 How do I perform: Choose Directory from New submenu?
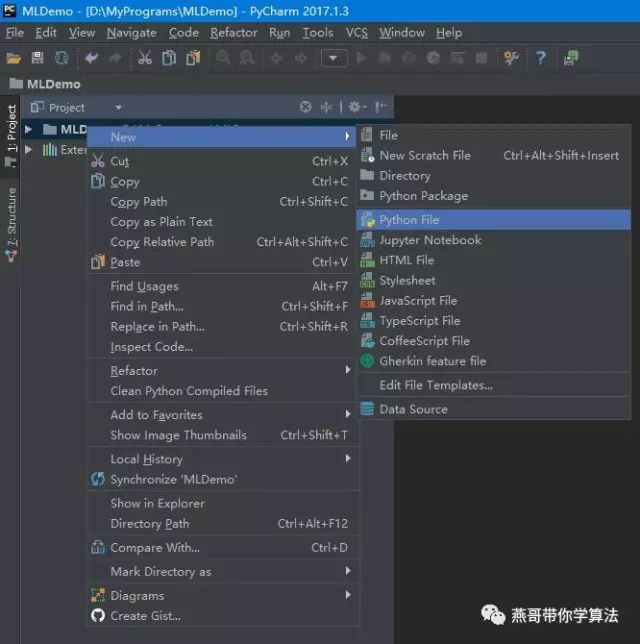(x=493, y=175)
